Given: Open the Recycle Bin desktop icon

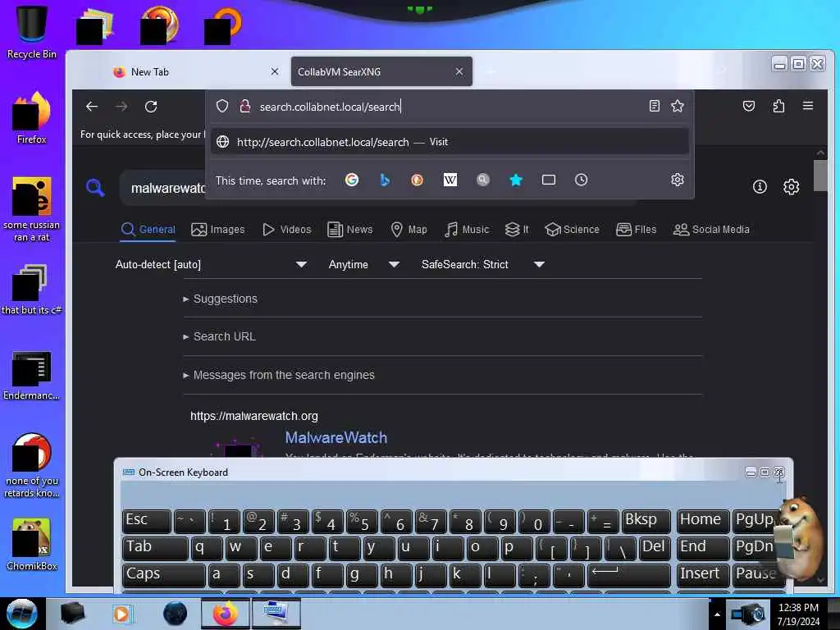Looking at the screenshot, I should coord(32,32).
